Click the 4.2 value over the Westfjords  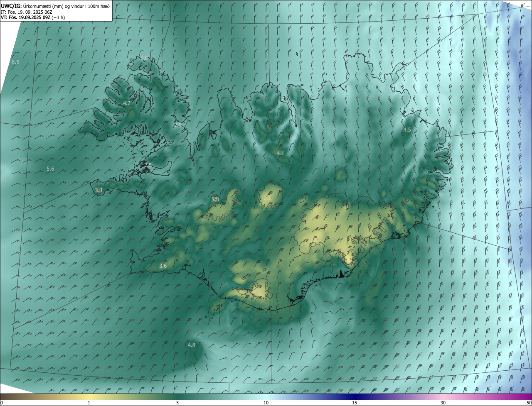tap(127, 103)
